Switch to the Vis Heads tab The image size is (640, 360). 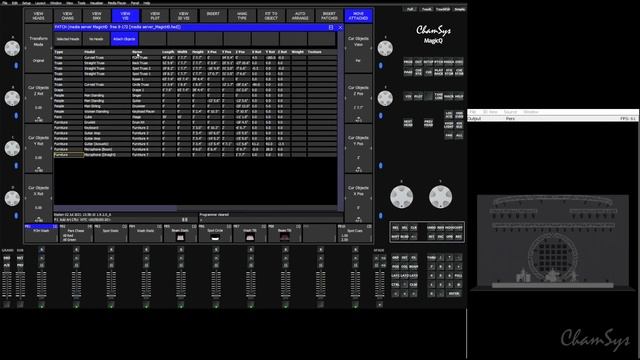pos(96,39)
